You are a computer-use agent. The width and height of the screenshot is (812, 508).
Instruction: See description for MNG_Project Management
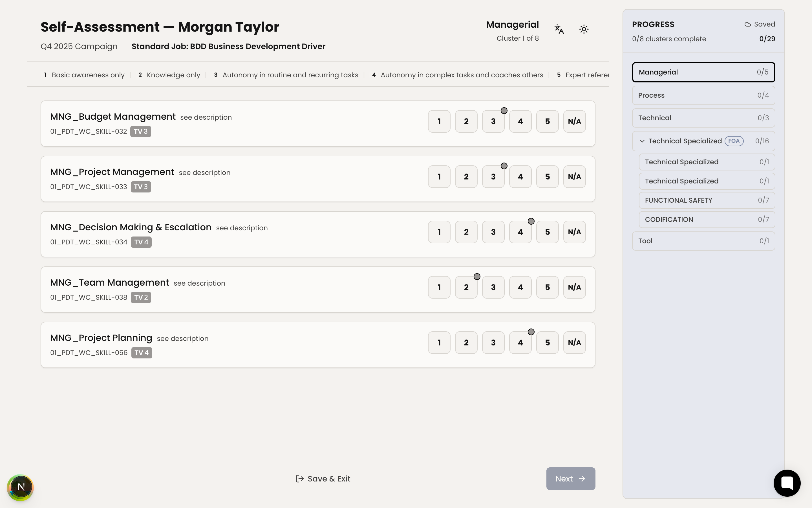point(204,173)
